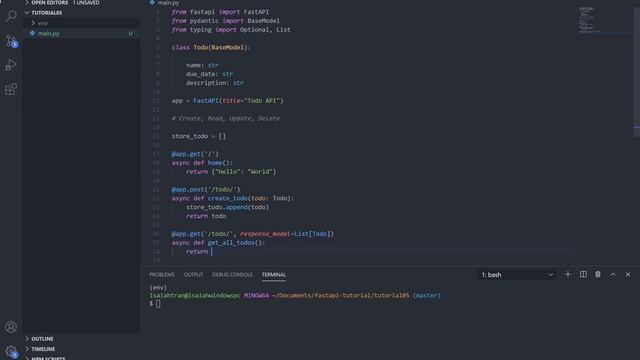
Task: Open the Manage gear settings icon
Action: click(x=11, y=351)
